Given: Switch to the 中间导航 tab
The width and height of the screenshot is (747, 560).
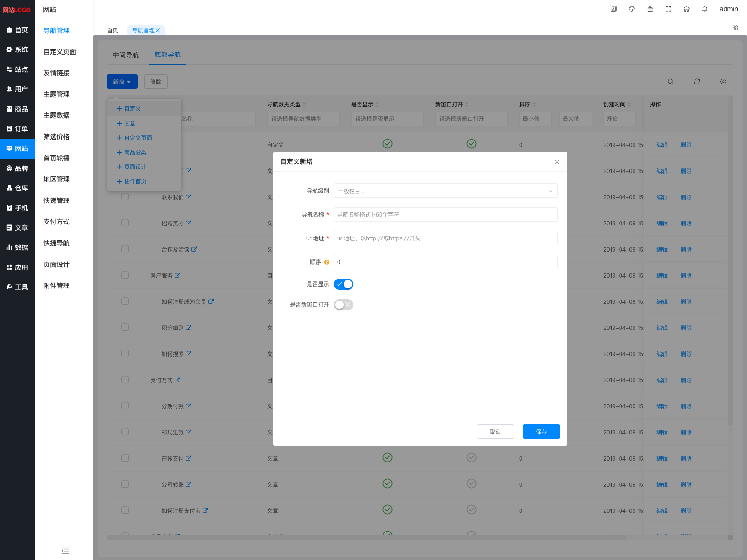Looking at the screenshot, I should tap(126, 55).
